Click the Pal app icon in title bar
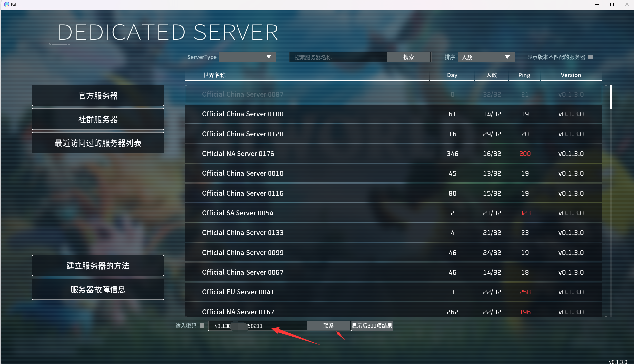The width and height of the screenshot is (634, 364). click(x=6, y=4)
